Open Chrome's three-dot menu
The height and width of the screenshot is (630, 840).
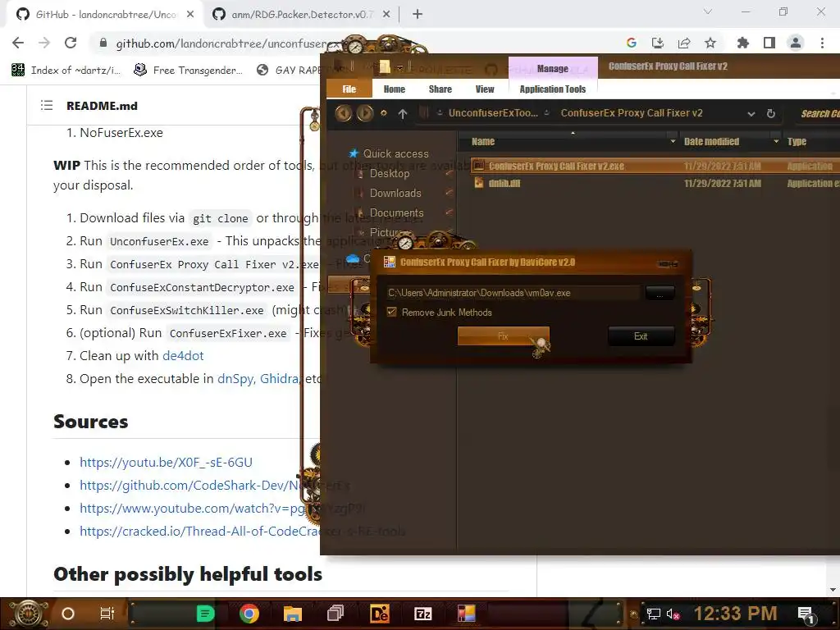click(822, 43)
